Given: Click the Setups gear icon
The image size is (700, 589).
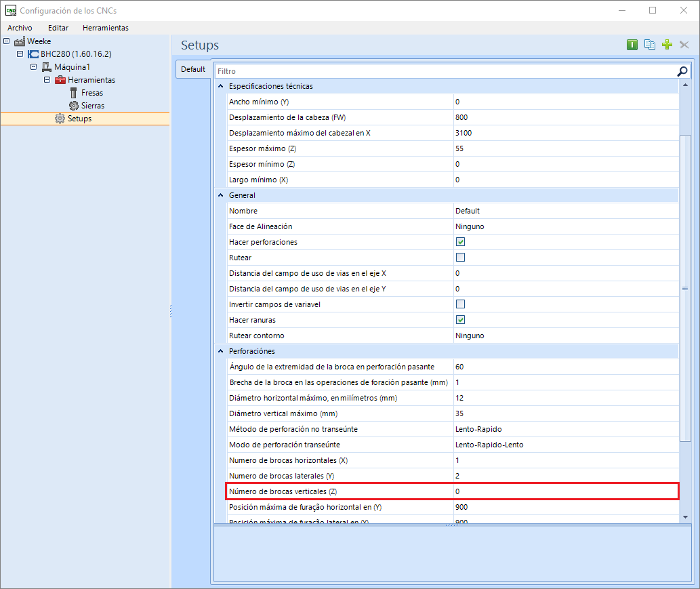Looking at the screenshot, I should [60, 119].
